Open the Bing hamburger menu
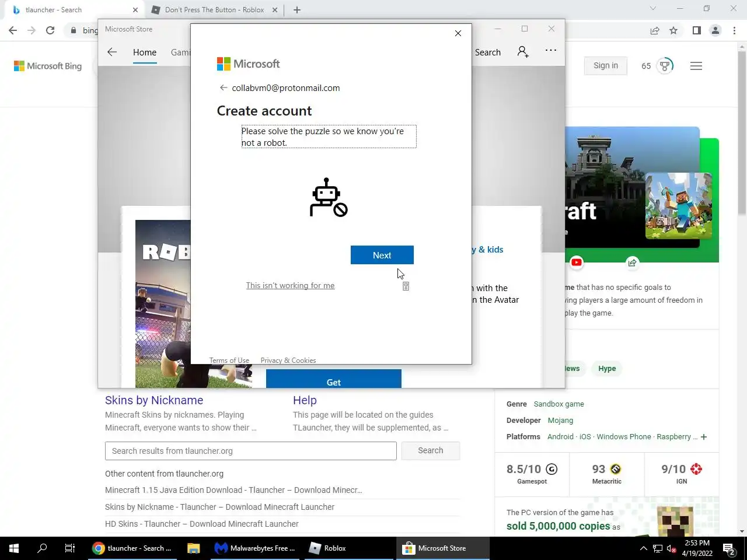This screenshot has height=560, width=747. point(696,66)
